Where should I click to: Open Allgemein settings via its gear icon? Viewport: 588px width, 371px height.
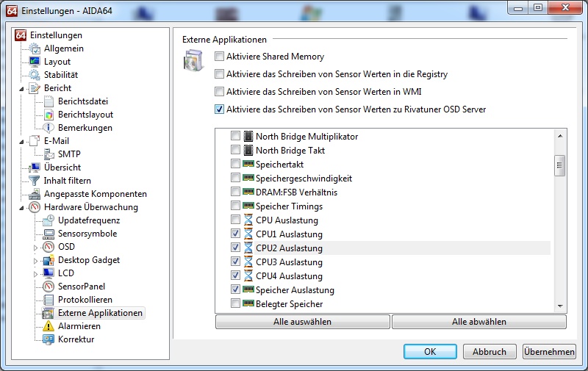[35, 48]
